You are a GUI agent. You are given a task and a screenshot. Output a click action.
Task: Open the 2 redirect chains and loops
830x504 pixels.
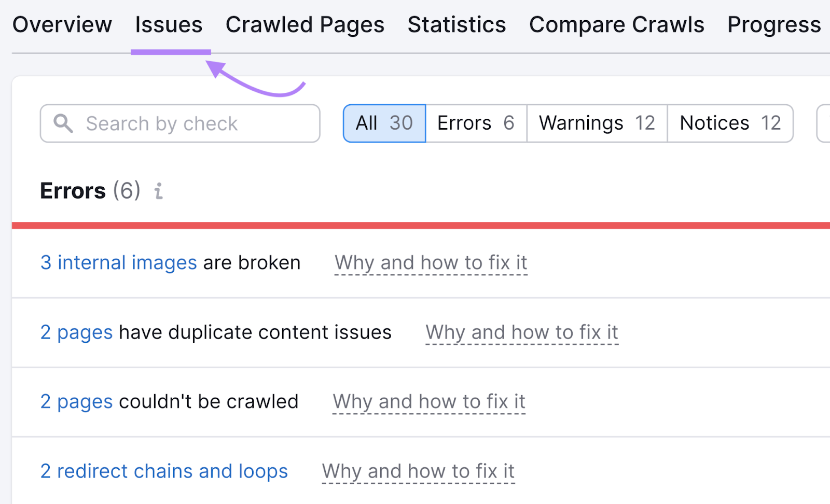(163, 471)
